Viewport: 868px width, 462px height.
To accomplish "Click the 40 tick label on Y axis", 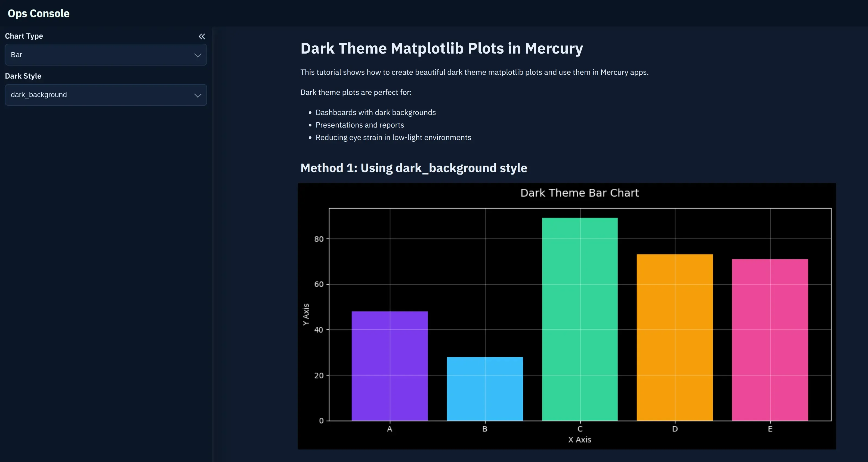I will [319, 330].
